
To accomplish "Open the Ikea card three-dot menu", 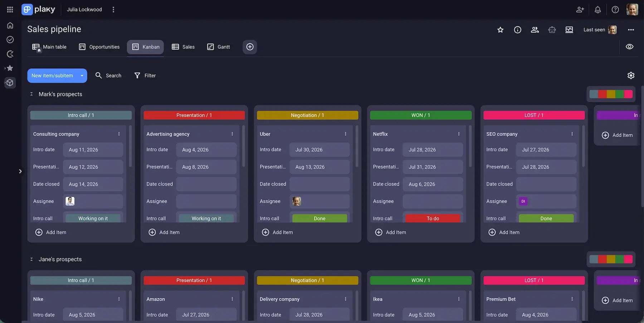I will pyautogui.click(x=459, y=299).
